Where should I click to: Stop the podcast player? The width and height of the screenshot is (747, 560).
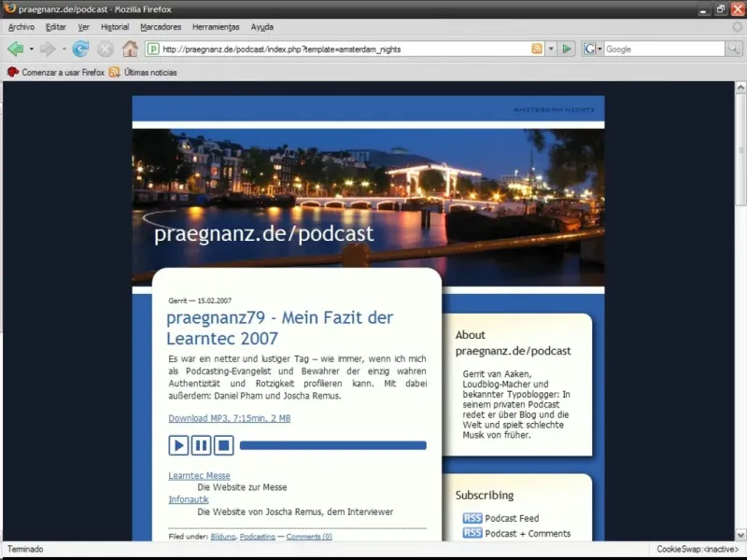tap(223, 445)
